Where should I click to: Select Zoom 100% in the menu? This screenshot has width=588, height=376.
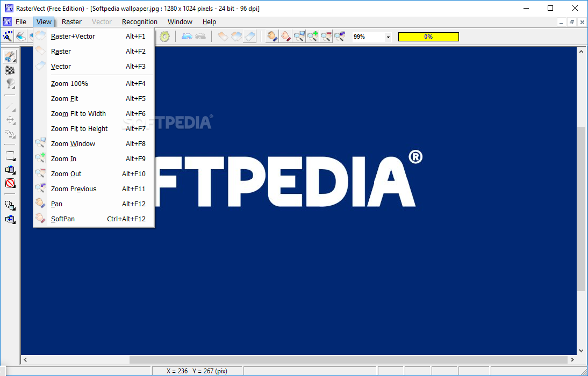click(94, 84)
